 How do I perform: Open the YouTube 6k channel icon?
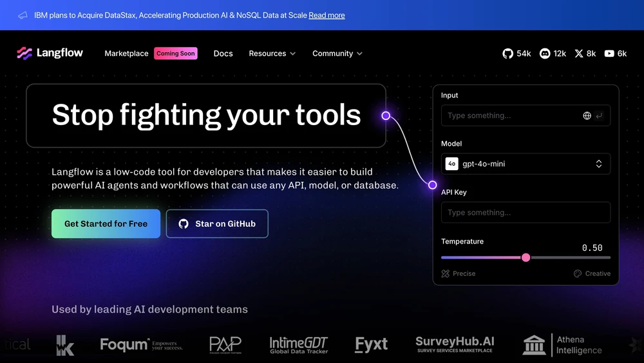[x=609, y=54]
